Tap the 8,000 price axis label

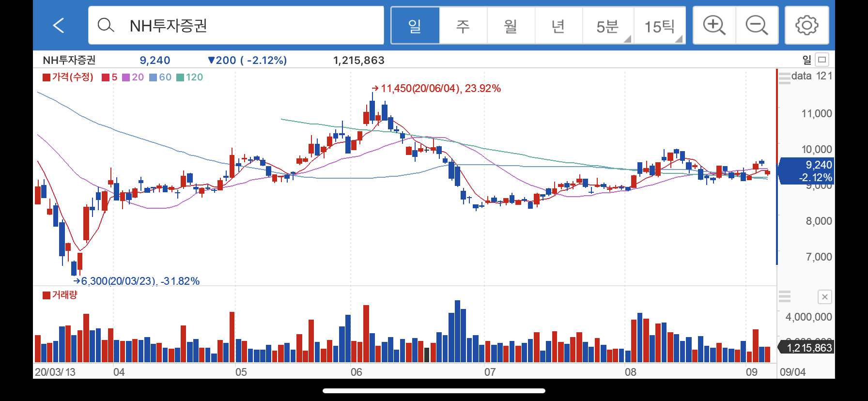[819, 221]
